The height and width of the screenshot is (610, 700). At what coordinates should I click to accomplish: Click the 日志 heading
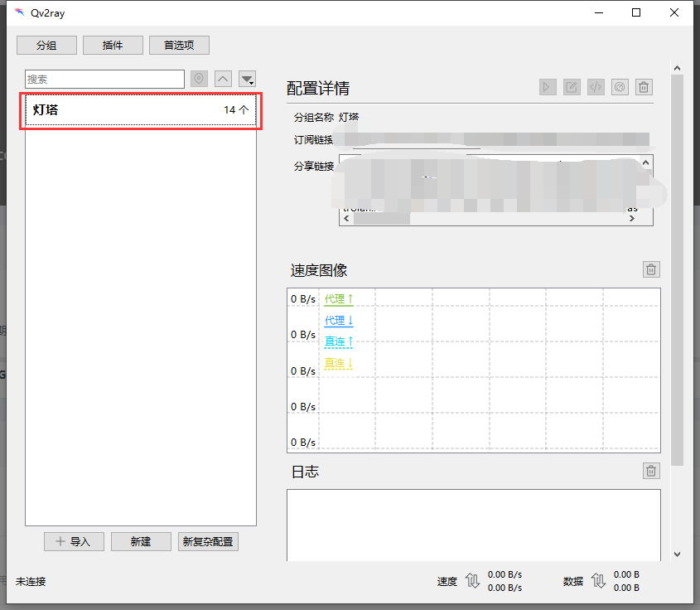pos(306,472)
